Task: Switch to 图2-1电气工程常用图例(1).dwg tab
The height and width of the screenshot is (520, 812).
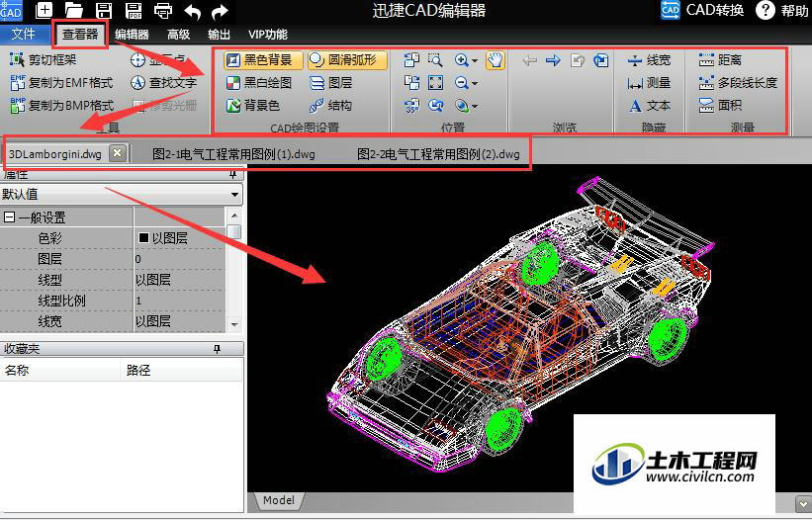Action: [x=233, y=154]
